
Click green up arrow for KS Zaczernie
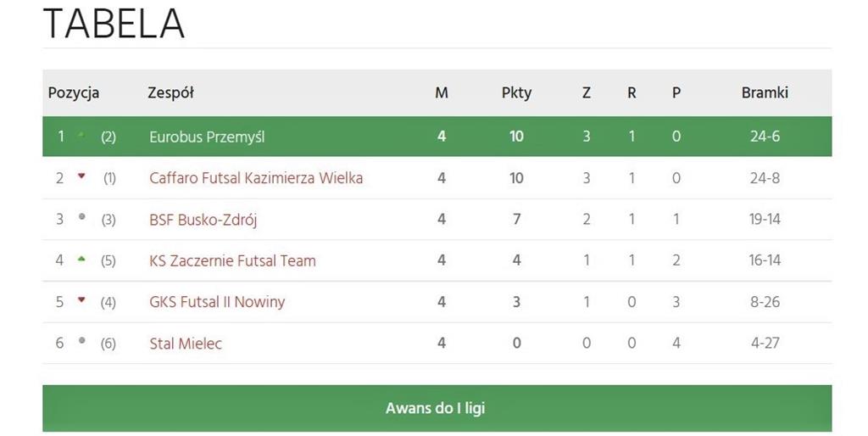[81, 259]
